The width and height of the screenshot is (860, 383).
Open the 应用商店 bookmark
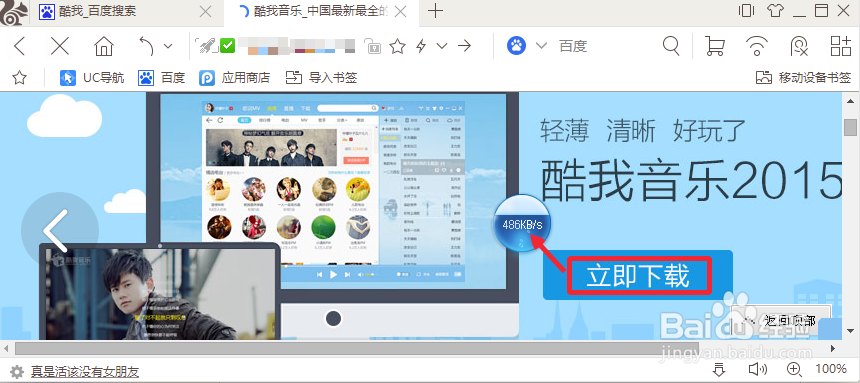pos(234,78)
